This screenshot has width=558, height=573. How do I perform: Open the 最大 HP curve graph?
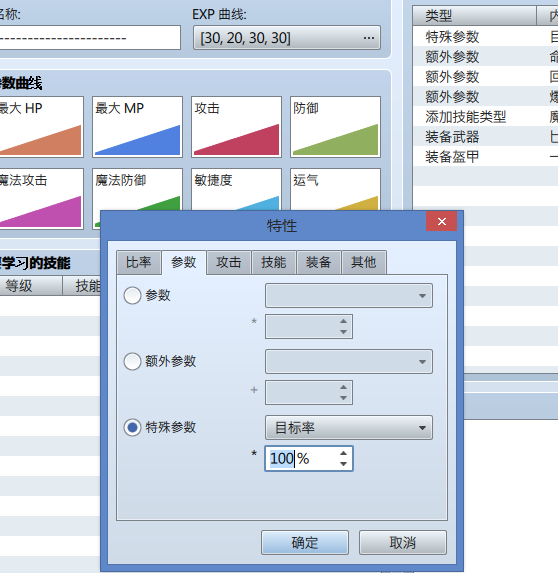(41, 127)
